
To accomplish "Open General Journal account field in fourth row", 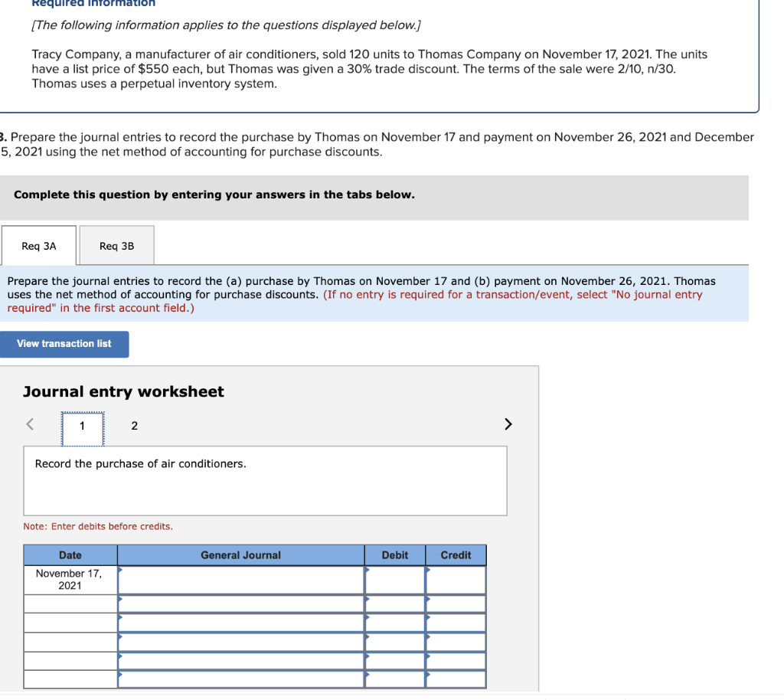I will 240,642.
